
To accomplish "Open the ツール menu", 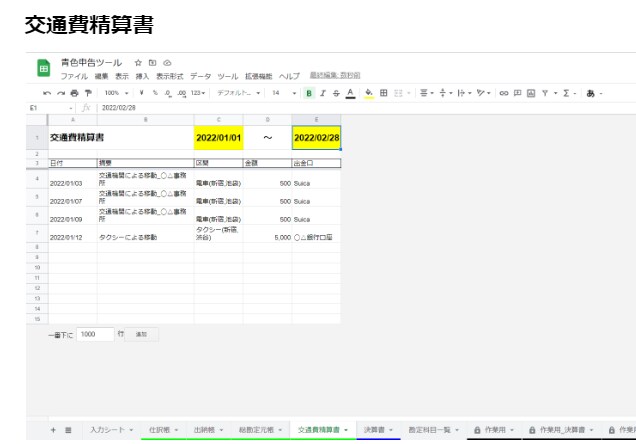I will pyautogui.click(x=228, y=76).
